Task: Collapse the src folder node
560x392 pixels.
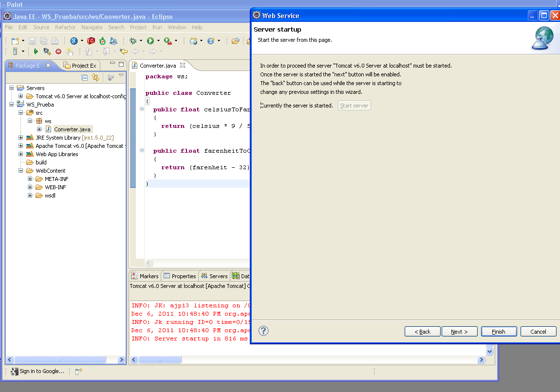Action: (21, 113)
